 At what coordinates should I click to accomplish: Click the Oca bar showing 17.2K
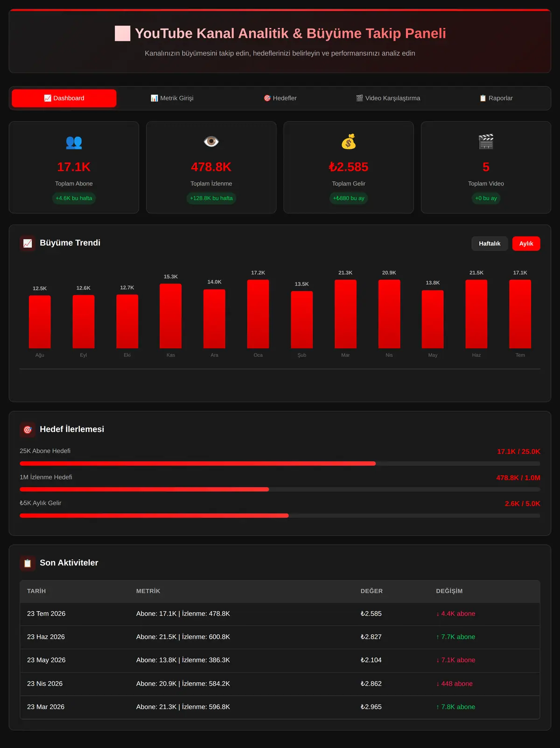click(258, 314)
